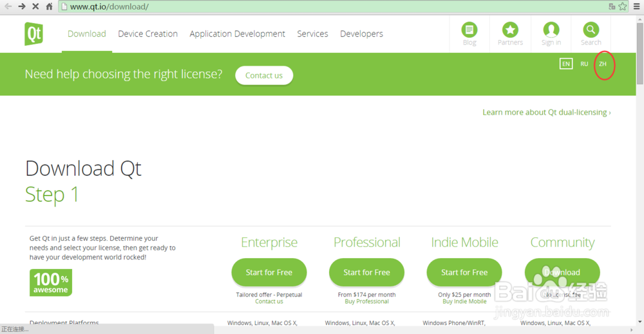Stop page loading with X icon
The width and height of the screenshot is (644, 334).
(35, 6)
